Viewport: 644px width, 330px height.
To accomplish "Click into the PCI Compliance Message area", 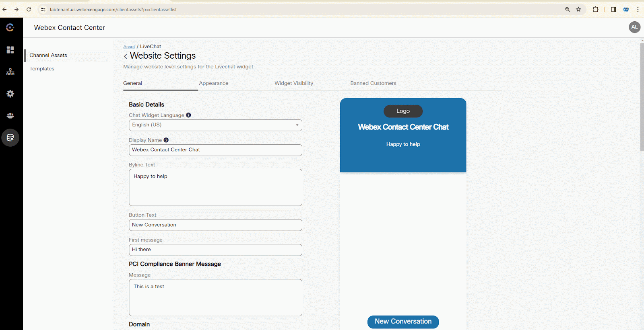I will [x=215, y=297].
